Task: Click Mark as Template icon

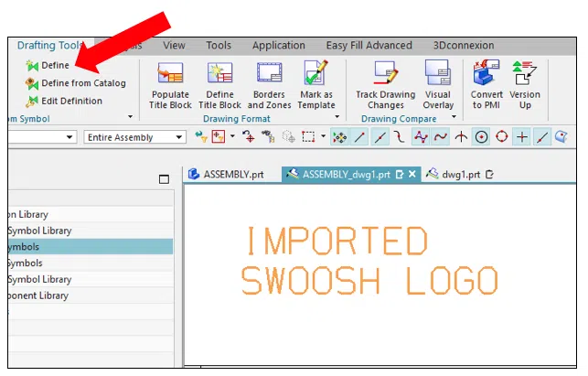Action: [x=316, y=85]
